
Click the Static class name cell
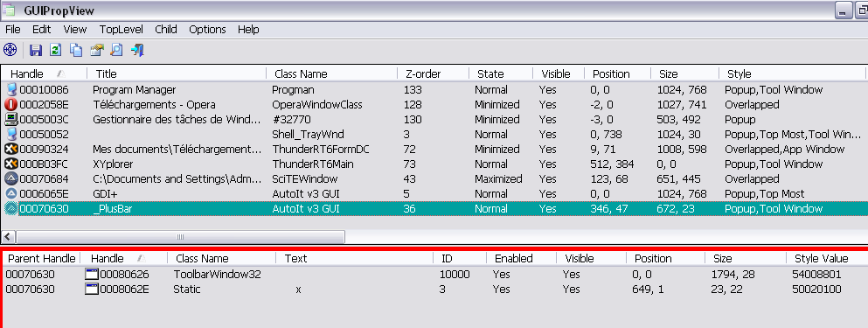coord(186,289)
